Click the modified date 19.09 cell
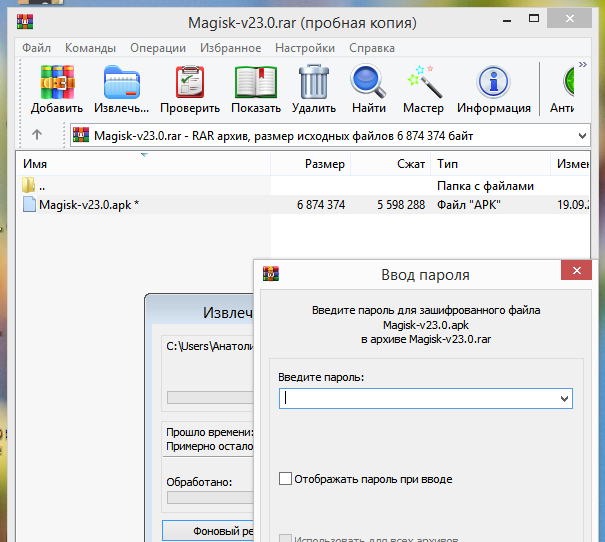 tap(573, 204)
